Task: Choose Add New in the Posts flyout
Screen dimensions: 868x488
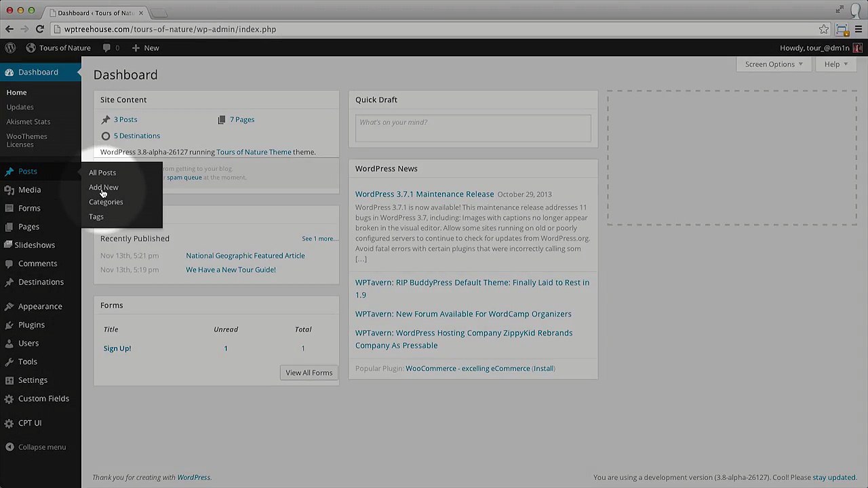Action: [x=103, y=188]
